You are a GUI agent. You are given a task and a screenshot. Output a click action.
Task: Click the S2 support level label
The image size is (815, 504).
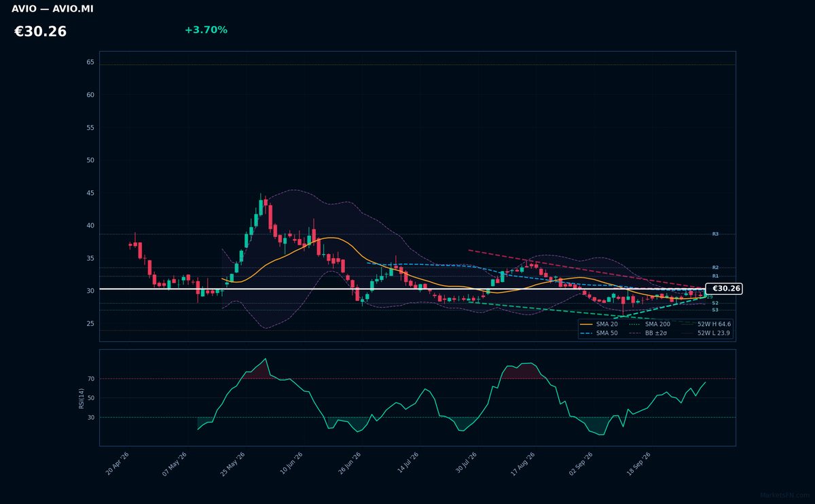715,303
